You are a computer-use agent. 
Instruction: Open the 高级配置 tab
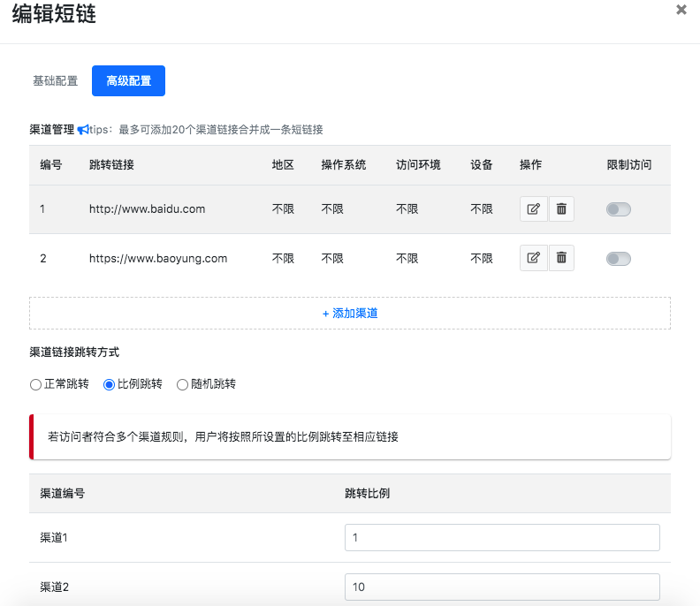tap(128, 80)
